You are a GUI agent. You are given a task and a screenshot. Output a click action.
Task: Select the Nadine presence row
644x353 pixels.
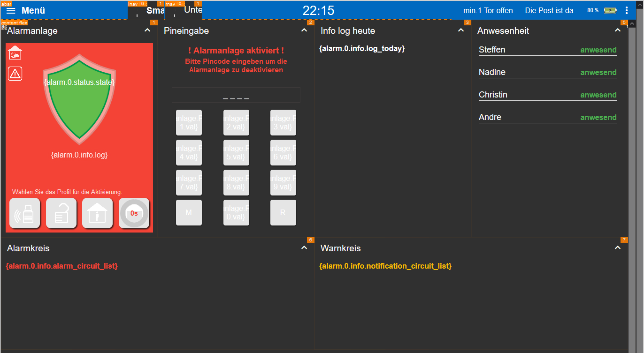pyautogui.click(x=548, y=73)
